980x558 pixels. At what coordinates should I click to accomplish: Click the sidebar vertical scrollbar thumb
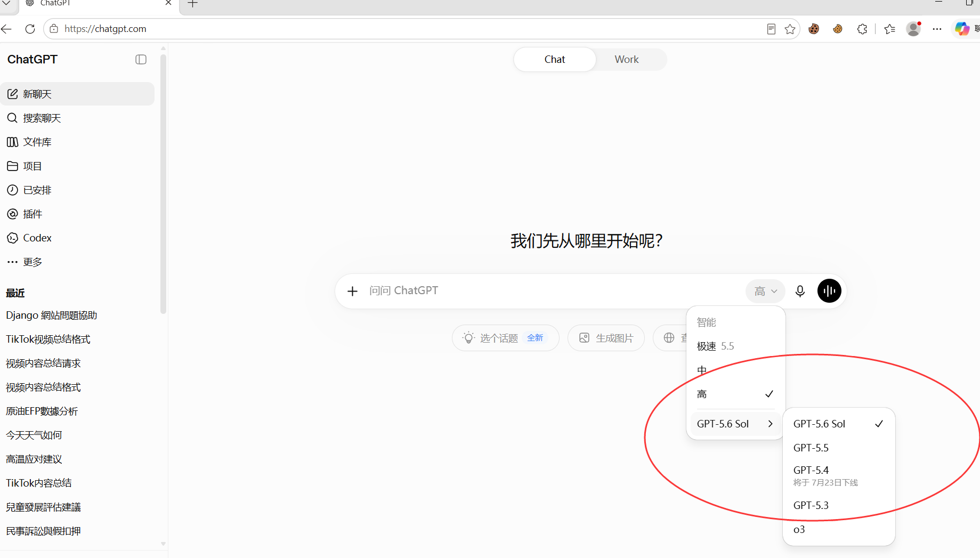163,184
